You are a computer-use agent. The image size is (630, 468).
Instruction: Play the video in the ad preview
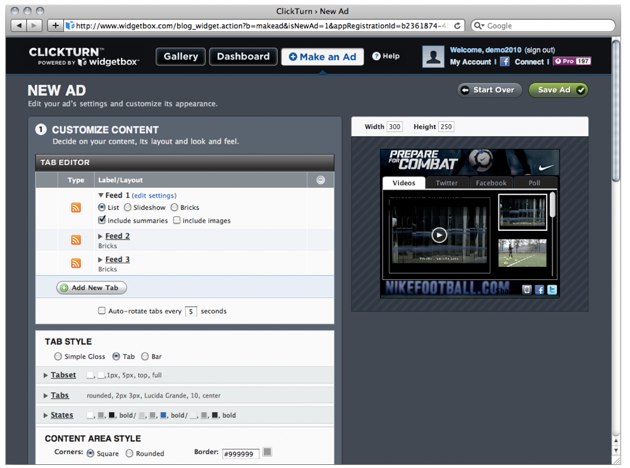[439, 235]
